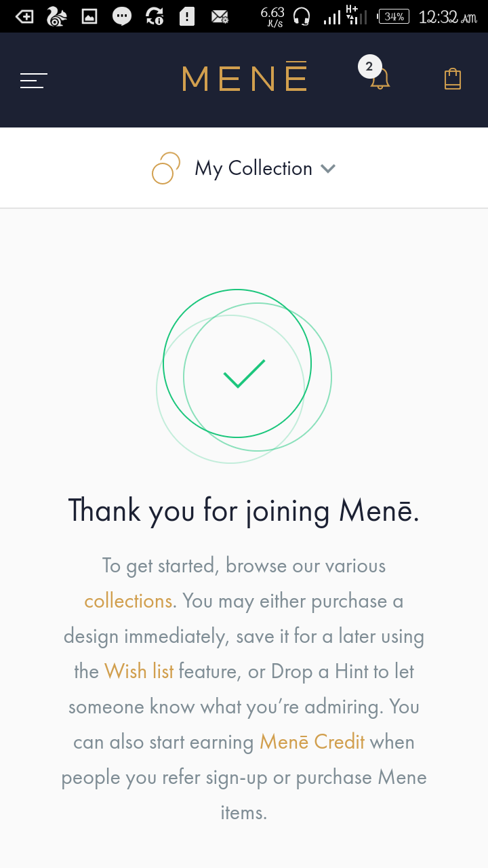The image size is (488, 868).
Task: Follow the "collections" link
Action: (128, 601)
